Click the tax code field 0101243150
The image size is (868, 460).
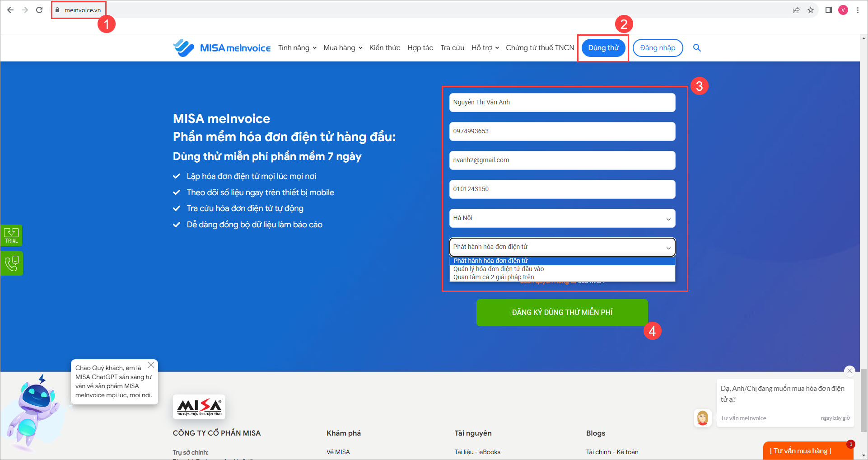tap(562, 189)
